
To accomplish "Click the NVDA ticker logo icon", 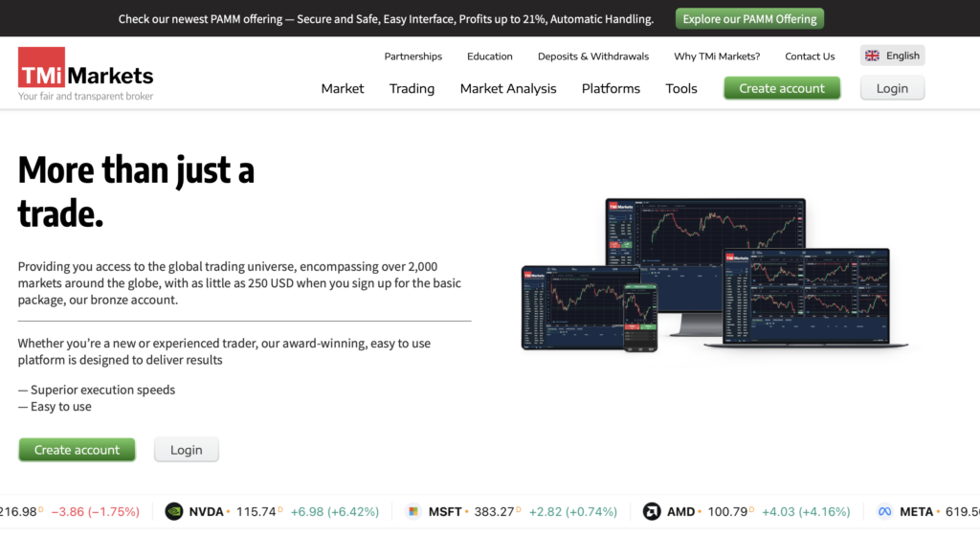I will [173, 511].
